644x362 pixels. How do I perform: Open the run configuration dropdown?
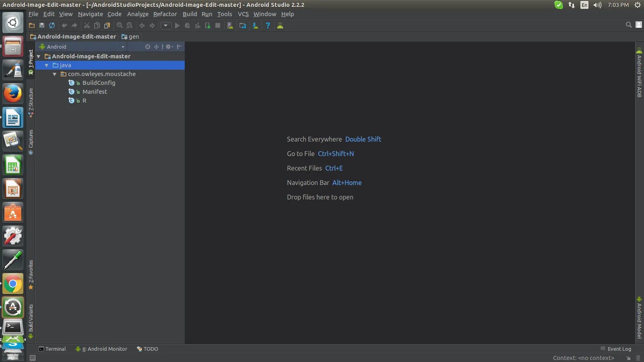pos(166,25)
